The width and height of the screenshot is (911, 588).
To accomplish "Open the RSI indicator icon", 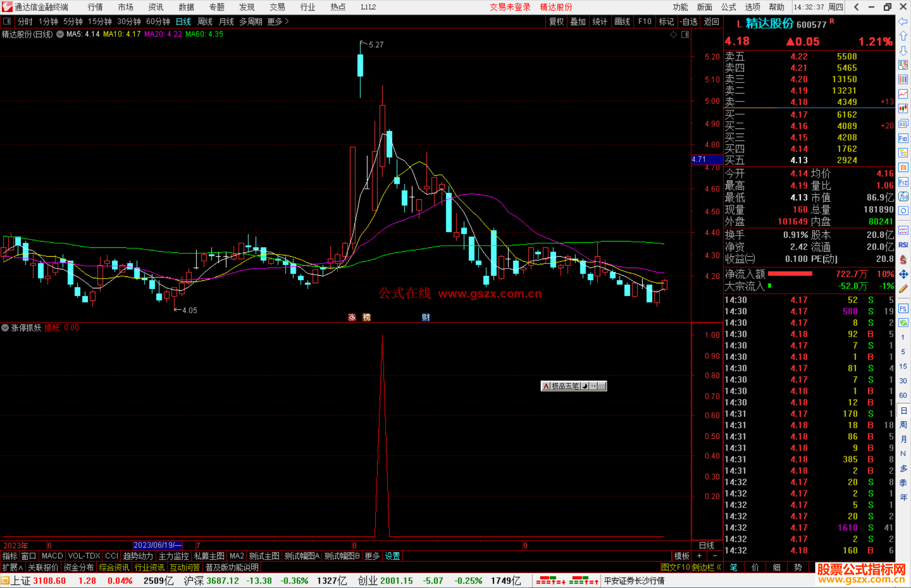I will 903,245.
